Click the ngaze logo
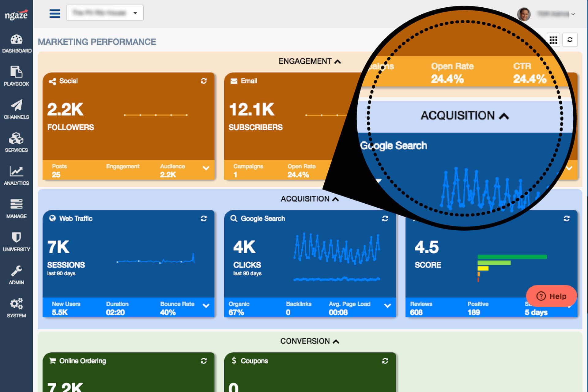Viewport: 588px width, 392px height. click(x=16, y=14)
